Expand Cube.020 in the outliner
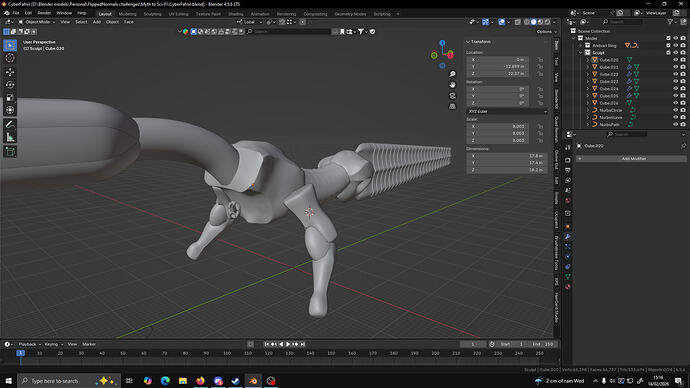This screenshot has height=388, width=690. 587,60
